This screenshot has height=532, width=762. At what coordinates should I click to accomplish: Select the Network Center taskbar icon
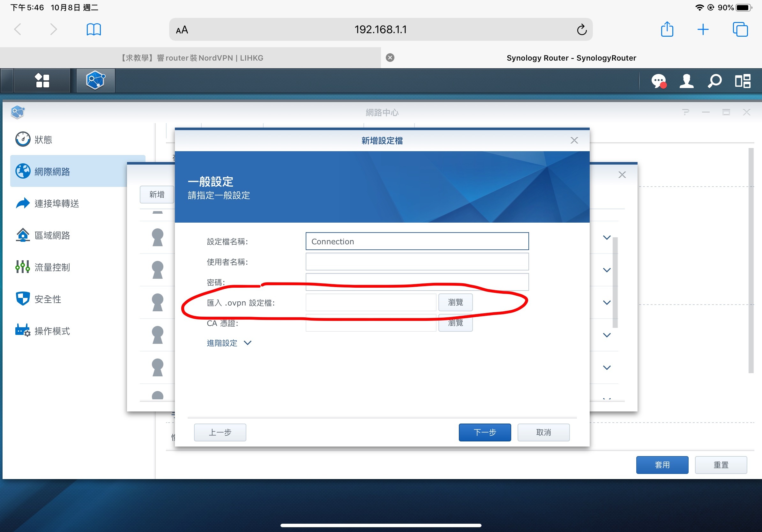(x=96, y=81)
